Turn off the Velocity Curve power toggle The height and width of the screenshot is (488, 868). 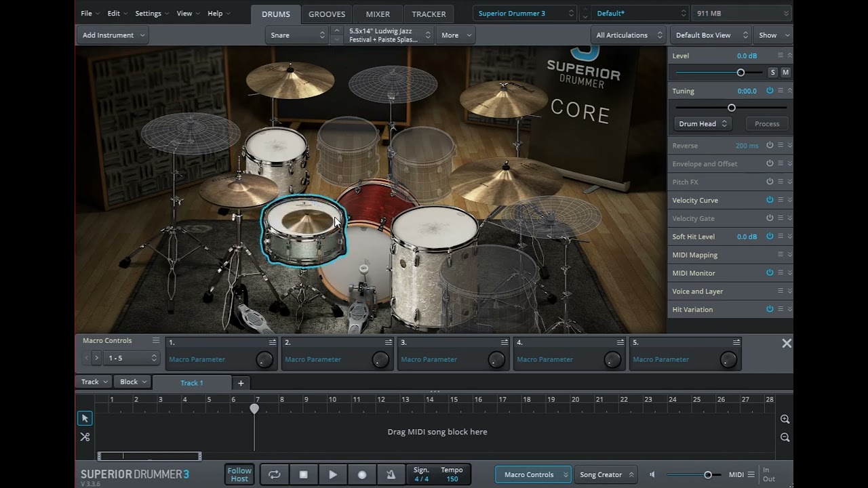coord(770,200)
